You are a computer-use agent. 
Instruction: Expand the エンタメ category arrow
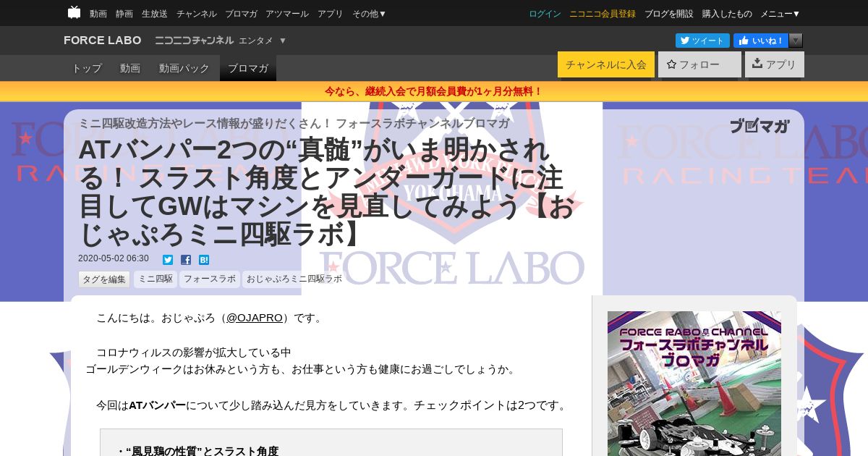point(283,41)
